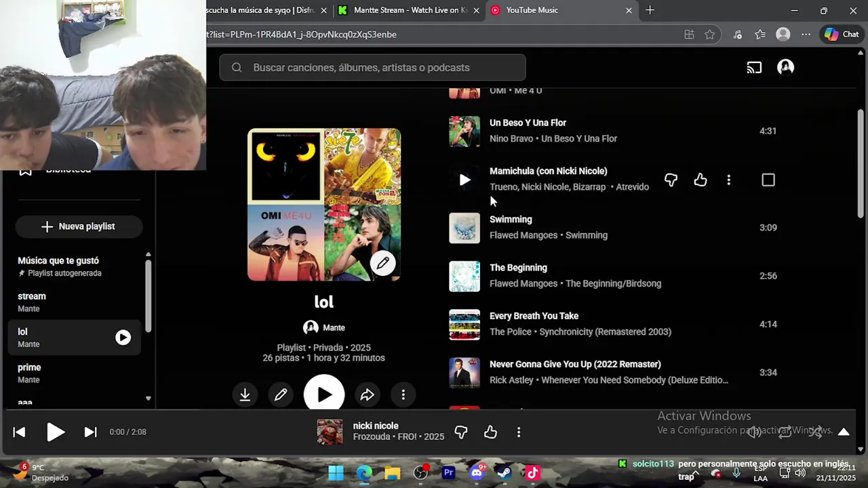868x488 pixels.
Task: Select Never Gonna Give You Up song title
Action: (575, 364)
